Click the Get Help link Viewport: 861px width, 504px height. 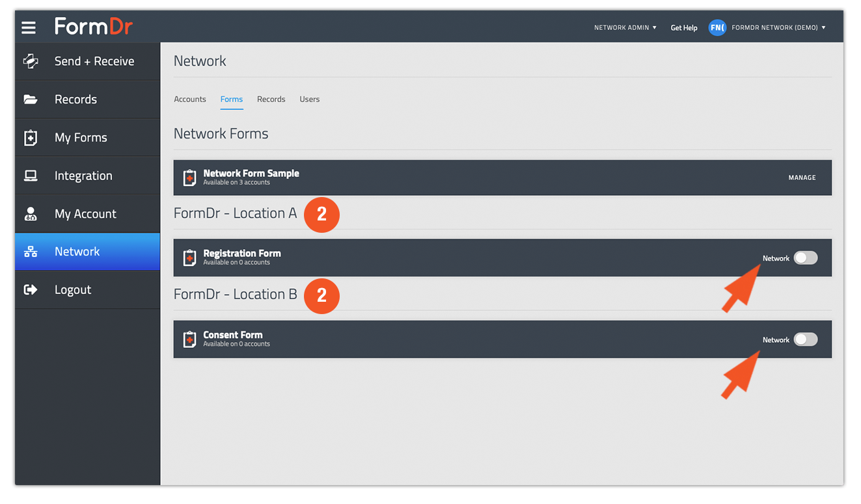tap(684, 27)
